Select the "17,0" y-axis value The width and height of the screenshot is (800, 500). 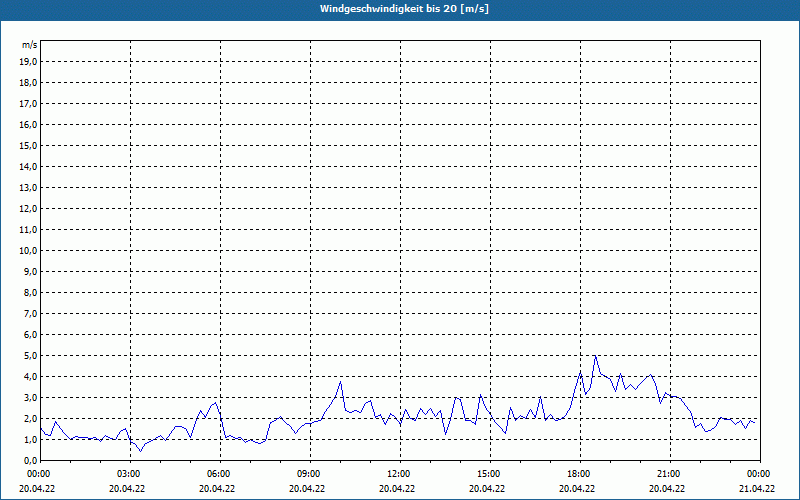coord(28,104)
